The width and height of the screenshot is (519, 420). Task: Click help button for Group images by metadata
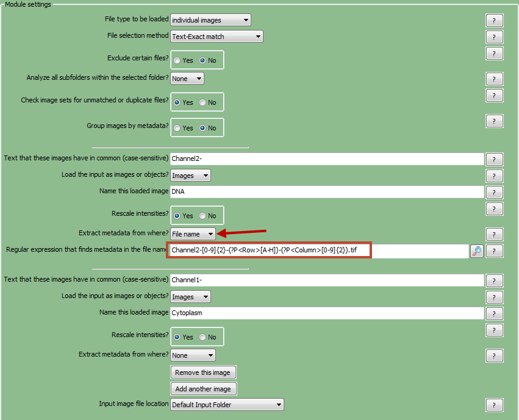click(x=494, y=121)
